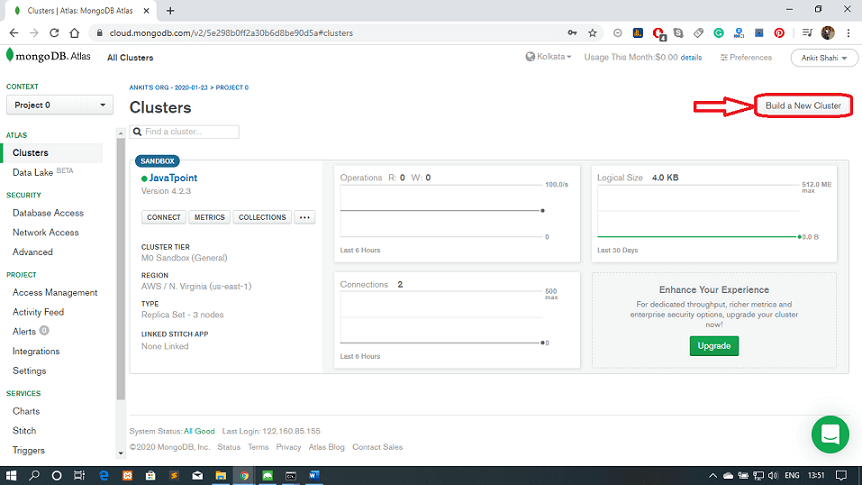Open the saved password key icon
This screenshot has width=862, height=485.
(572, 33)
